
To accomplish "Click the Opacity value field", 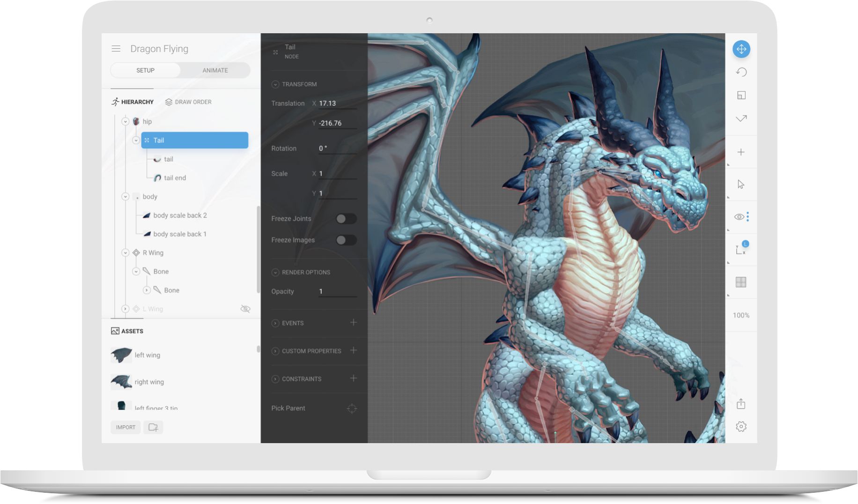I will click(337, 291).
